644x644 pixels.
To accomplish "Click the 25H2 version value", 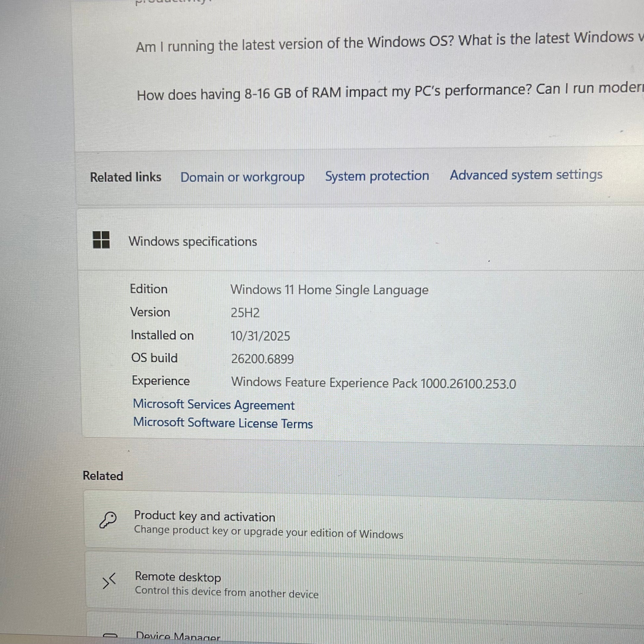I will coord(245,313).
